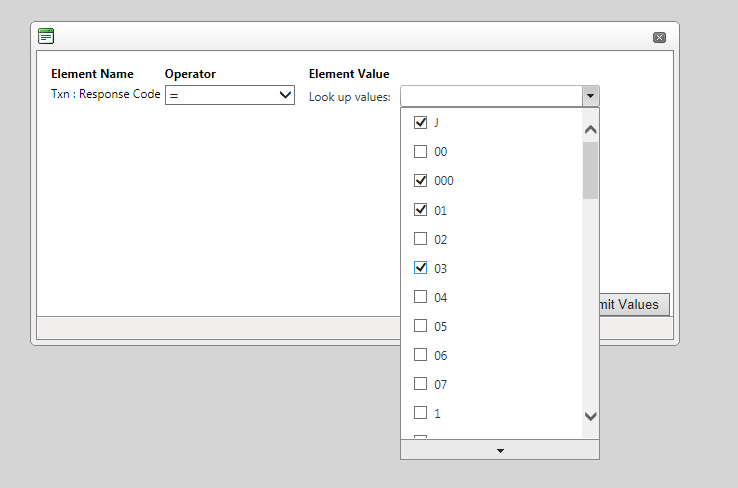Viewport: 738px width, 488px height.
Task: Click the Element Name header
Action: (x=92, y=74)
